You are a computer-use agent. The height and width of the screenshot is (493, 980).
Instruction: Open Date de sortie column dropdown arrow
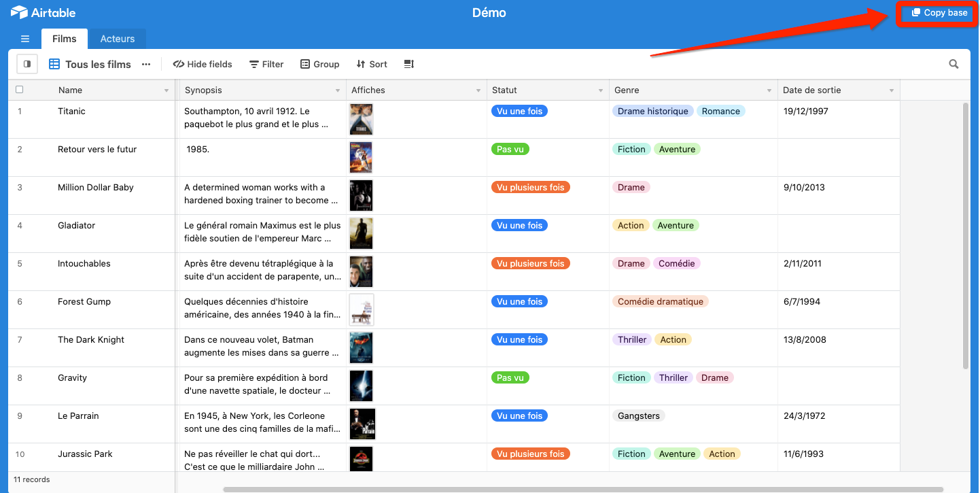coord(892,90)
